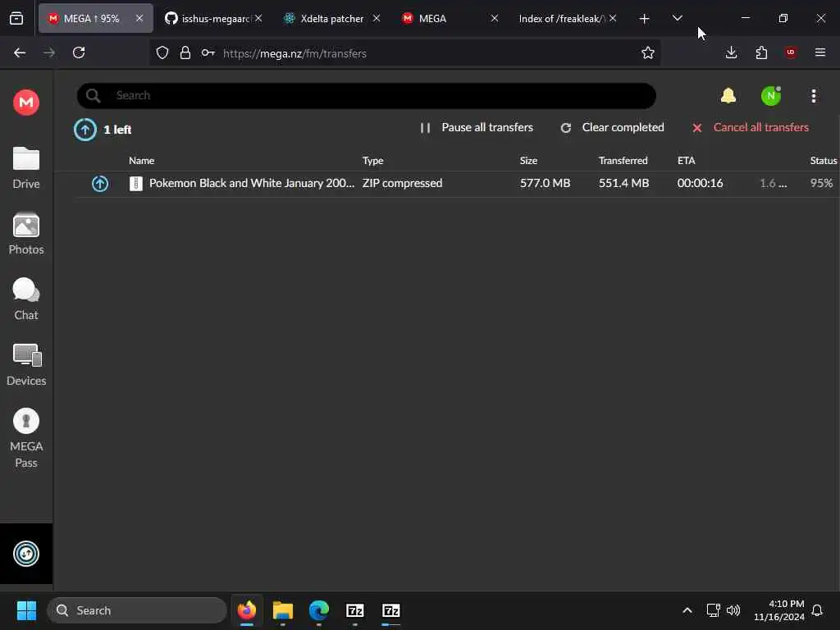This screenshot has width=840, height=630.
Task: Open the three-dot more options menu
Action: (814, 96)
